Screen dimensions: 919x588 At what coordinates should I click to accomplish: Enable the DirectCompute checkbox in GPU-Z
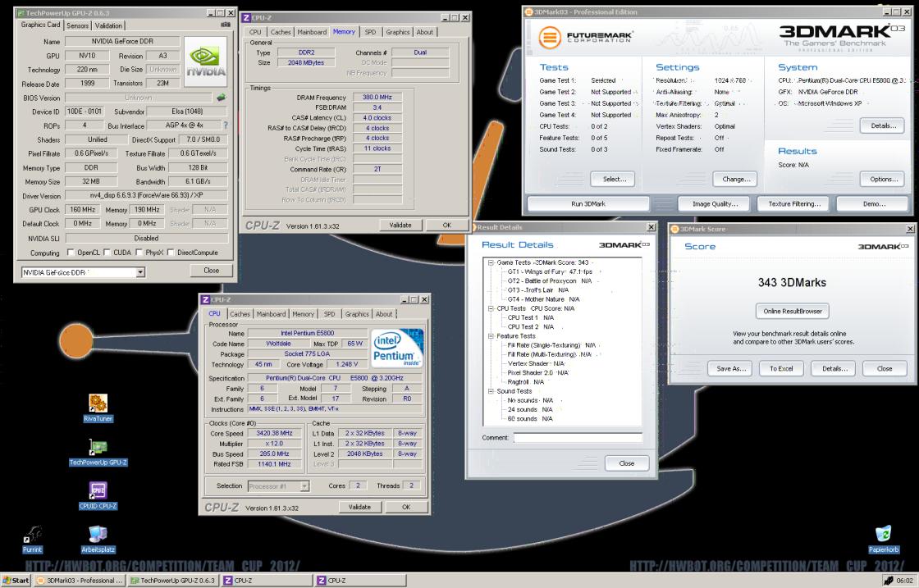click(x=171, y=253)
